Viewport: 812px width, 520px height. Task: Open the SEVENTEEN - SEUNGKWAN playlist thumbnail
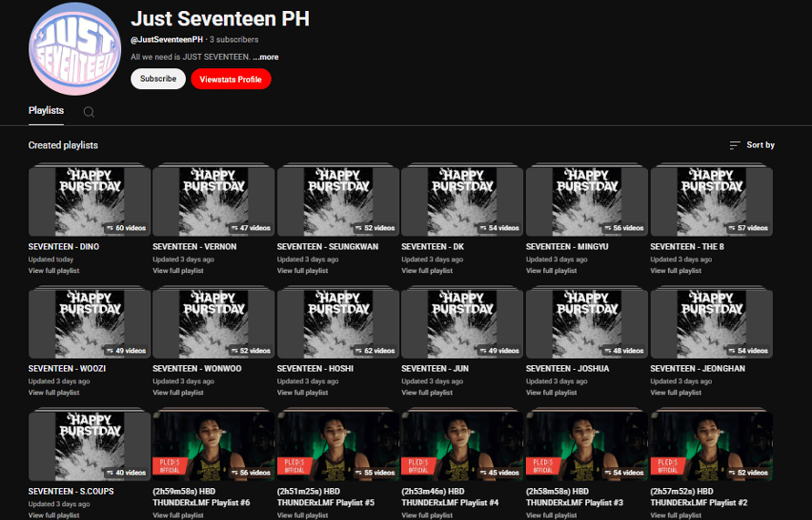(338, 201)
